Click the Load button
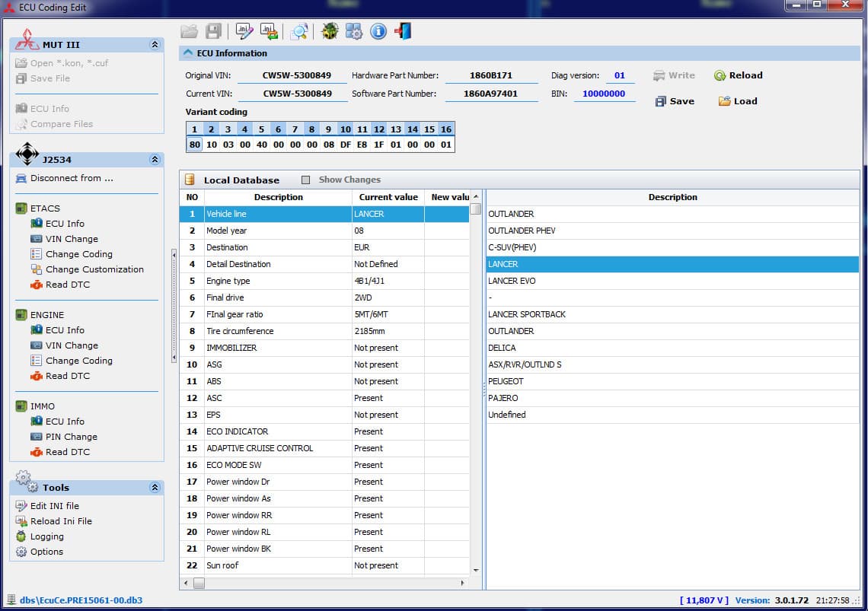The width and height of the screenshot is (868, 611). (x=738, y=101)
